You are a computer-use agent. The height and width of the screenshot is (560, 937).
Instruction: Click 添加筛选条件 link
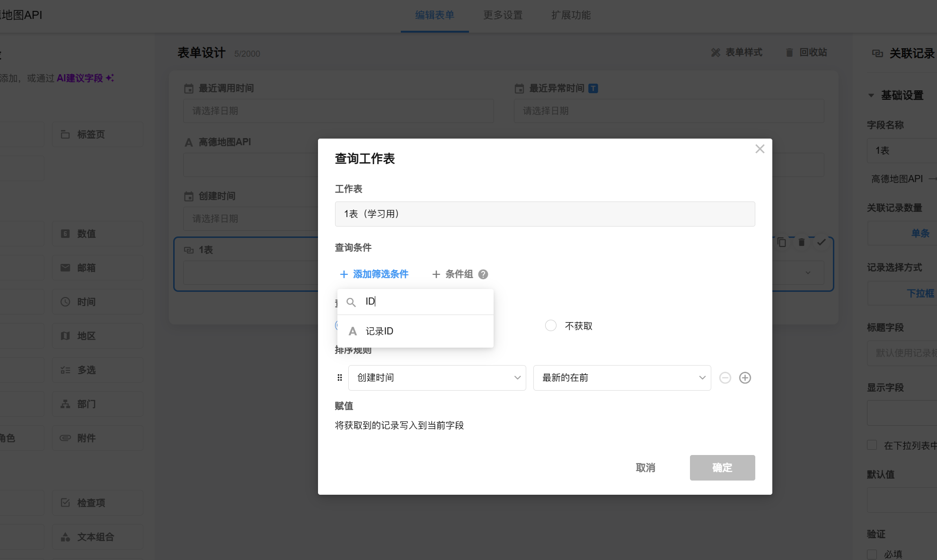point(374,274)
